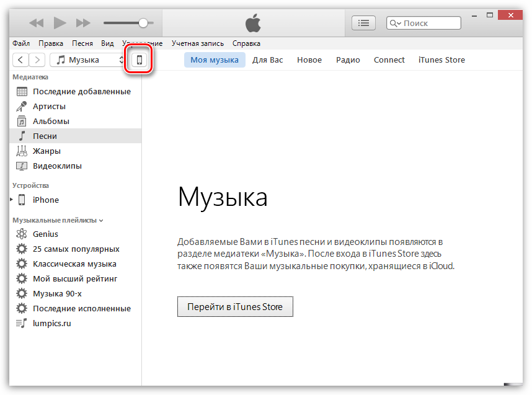Click the volume slider knob
Screen dimensions: 532x395
pos(143,23)
